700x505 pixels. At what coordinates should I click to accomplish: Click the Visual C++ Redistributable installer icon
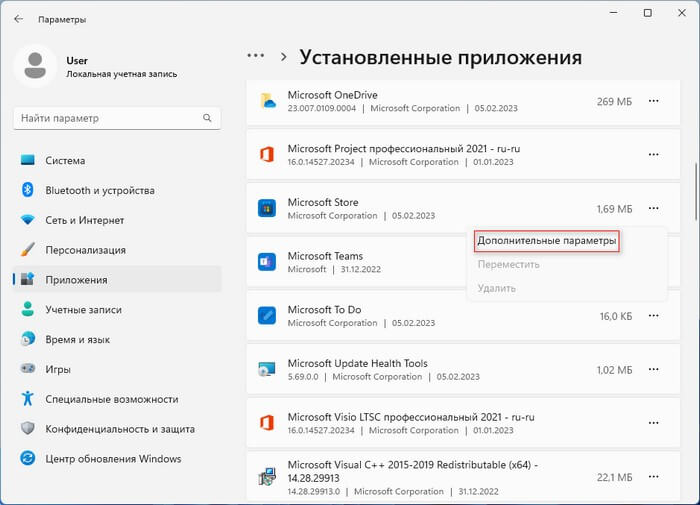pos(267,476)
